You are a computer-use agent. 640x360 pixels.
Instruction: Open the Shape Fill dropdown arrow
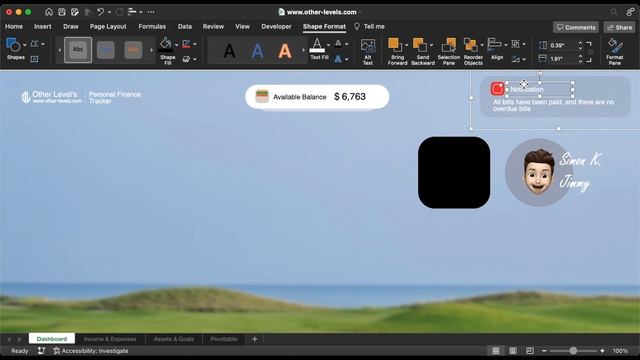(177, 44)
